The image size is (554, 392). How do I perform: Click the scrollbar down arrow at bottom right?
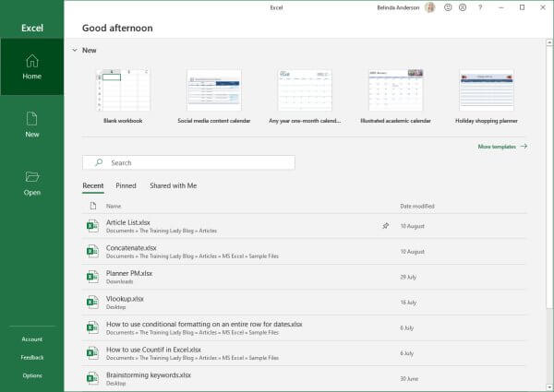pyautogui.click(x=549, y=387)
